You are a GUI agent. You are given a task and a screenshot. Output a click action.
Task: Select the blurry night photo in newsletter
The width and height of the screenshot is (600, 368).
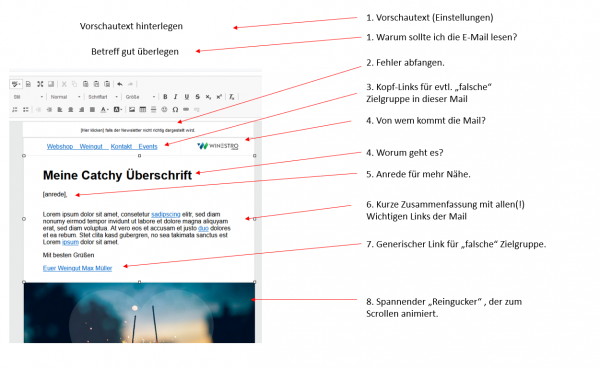point(139,313)
